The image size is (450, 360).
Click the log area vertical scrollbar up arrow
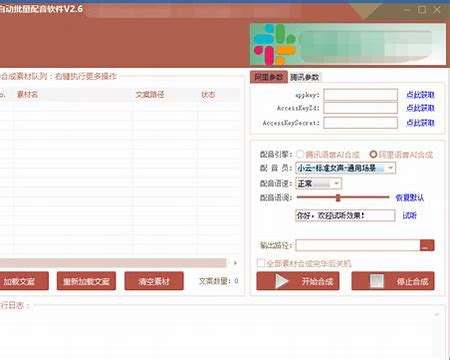point(437,314)
